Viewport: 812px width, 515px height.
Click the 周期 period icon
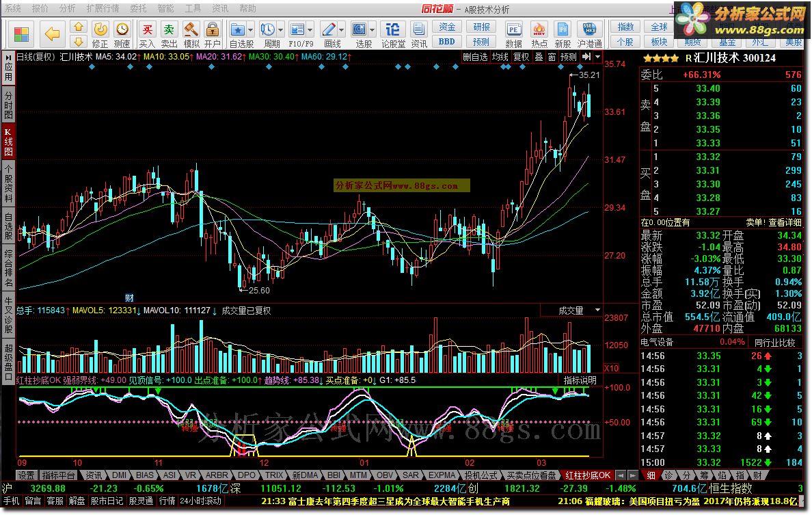click(267, 29)
